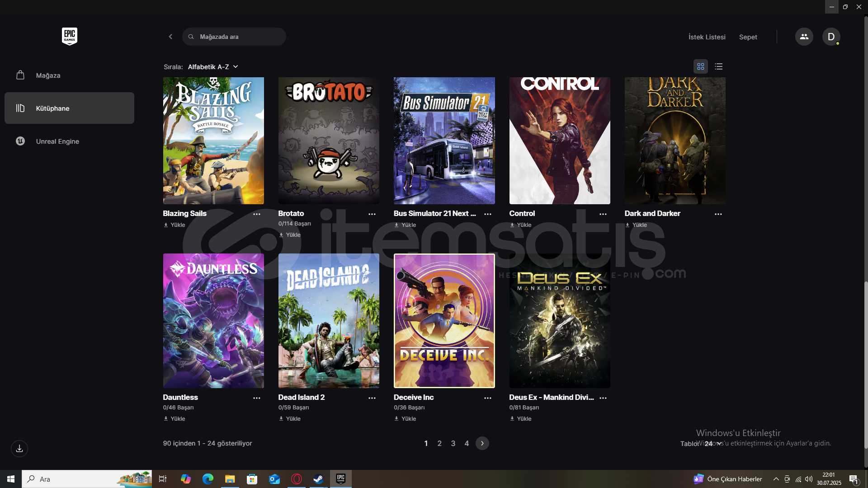Click Yükle under Control
The image size is (868, 488).
521,225
